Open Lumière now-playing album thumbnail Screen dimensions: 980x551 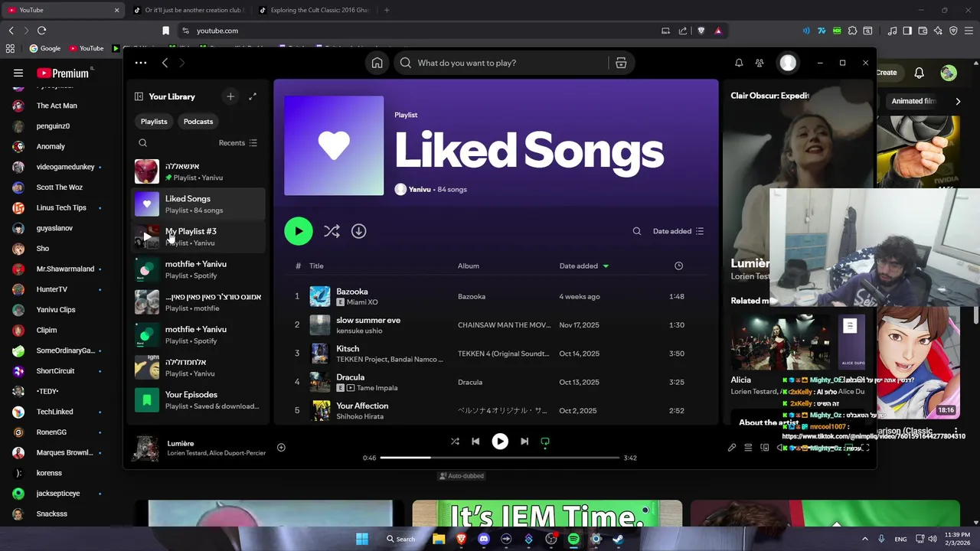[x=145, y=448]
